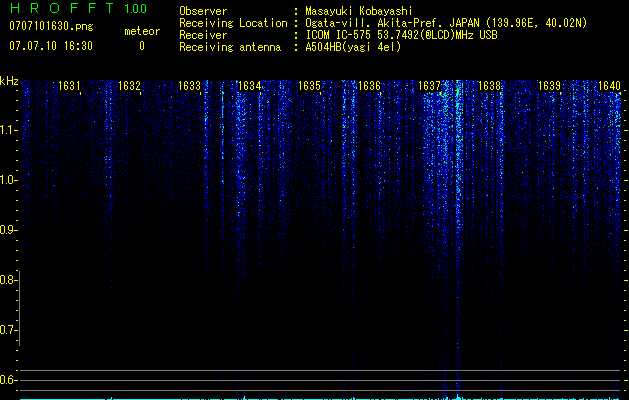Click the 1637 time marker
629x400 pixels.
pyautogui.click(x=429, y=86)
